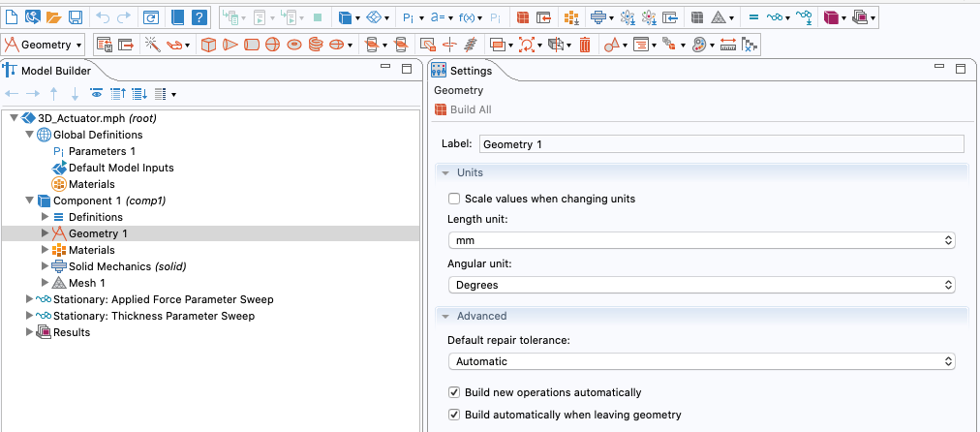Open the Length unit dropdown
This screenshot has height=432, width=980.
pyautogui.click(x=702, y=240)
